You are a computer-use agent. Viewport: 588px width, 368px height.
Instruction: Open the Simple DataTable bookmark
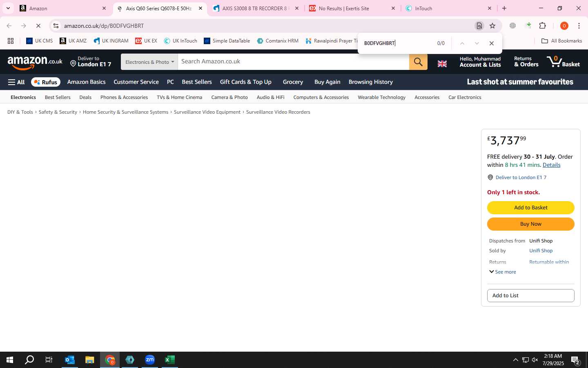click(227, 41)
